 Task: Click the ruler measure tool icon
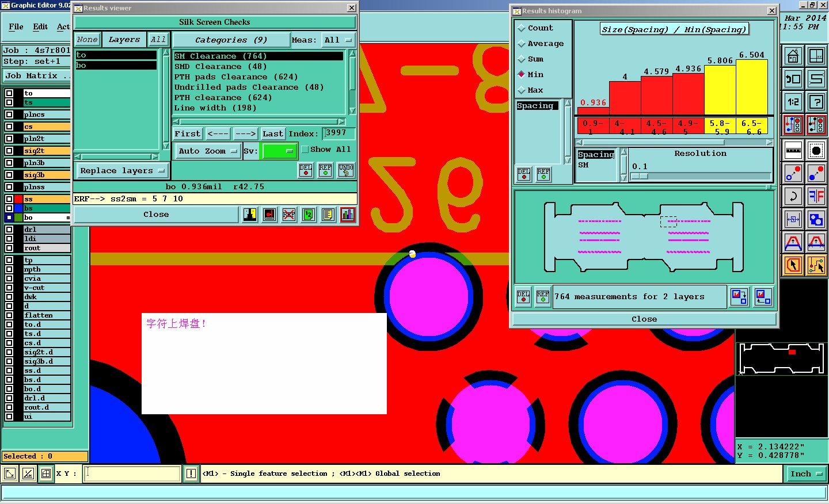(x=793, y=150)
